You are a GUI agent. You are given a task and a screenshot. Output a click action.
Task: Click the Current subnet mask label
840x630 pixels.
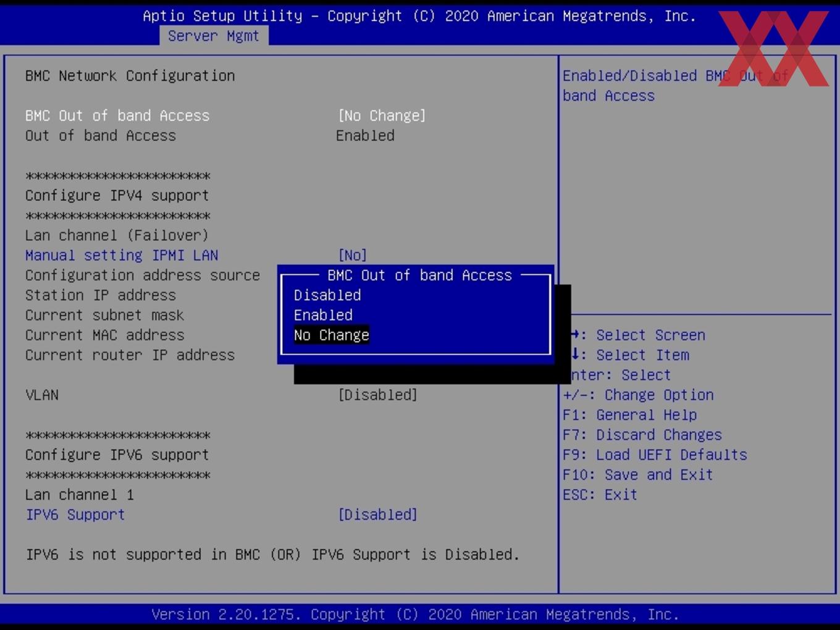(x=105, y=315)
